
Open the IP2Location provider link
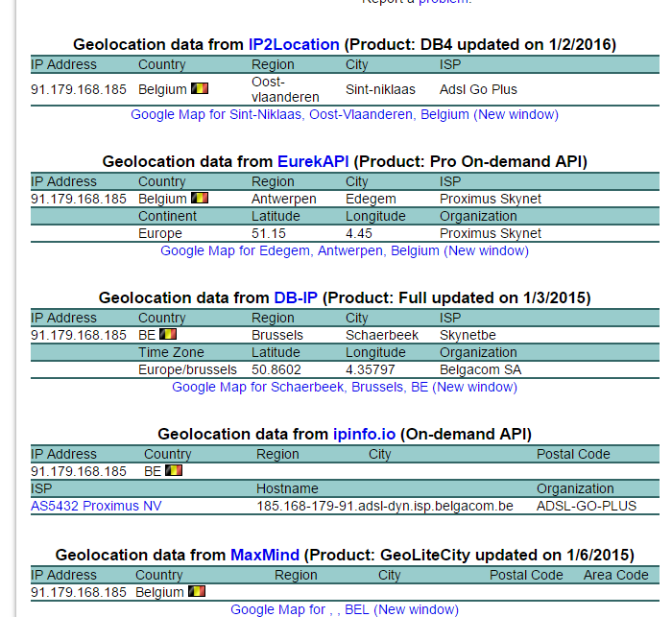tap(294, 44)
